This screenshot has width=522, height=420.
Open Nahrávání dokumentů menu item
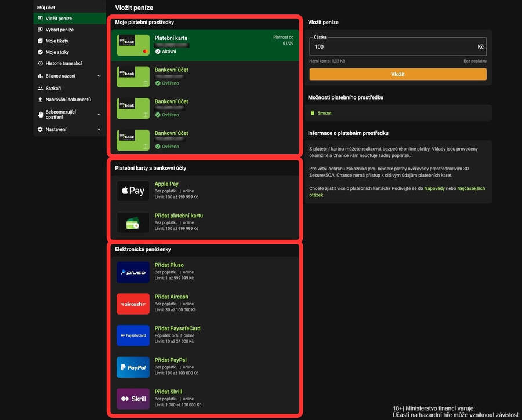tap(70, 100)
